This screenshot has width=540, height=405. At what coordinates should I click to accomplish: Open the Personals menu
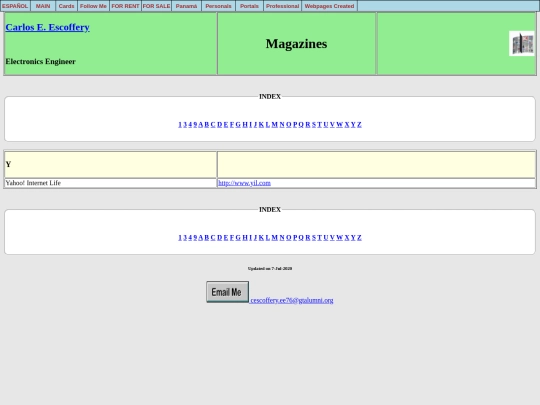218,6
